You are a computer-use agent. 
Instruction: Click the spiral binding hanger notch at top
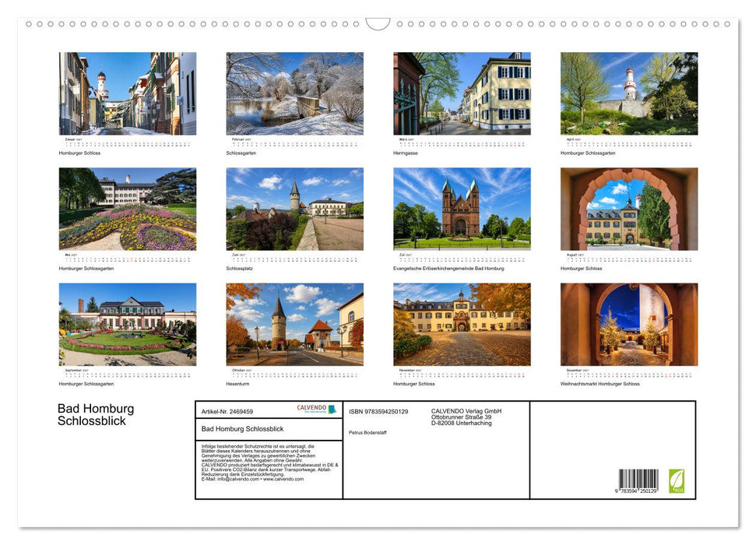tap(378, 24)
